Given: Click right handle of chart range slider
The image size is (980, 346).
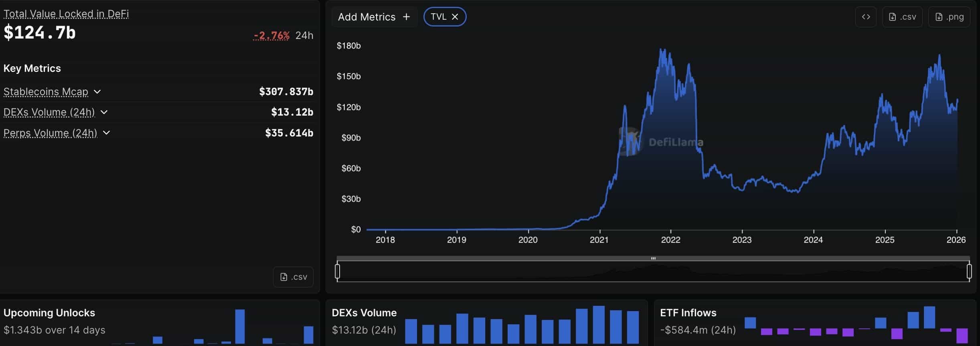Looking at the screenshot, I should (x=969, y=271).
